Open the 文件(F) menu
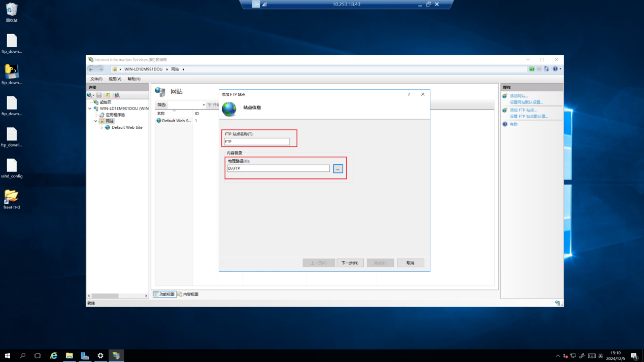The height and width of the screenshot is (362, 644). 96,79
